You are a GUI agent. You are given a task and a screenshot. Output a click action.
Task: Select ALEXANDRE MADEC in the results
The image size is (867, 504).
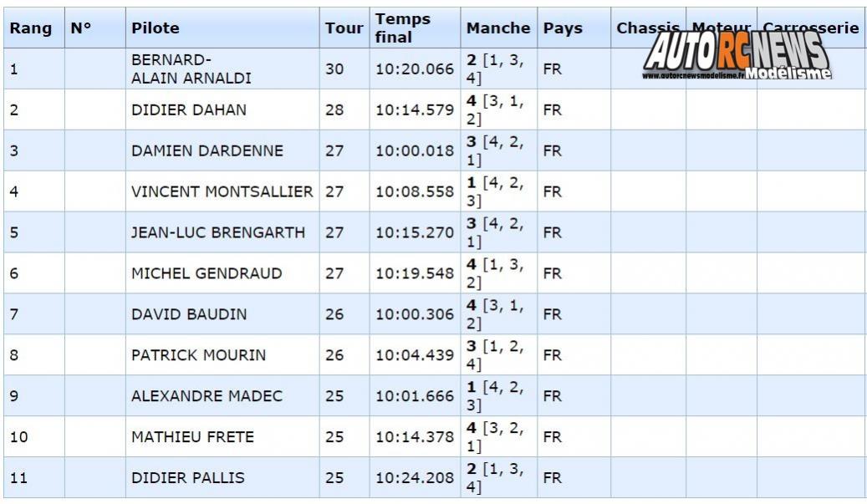(207, 397)
